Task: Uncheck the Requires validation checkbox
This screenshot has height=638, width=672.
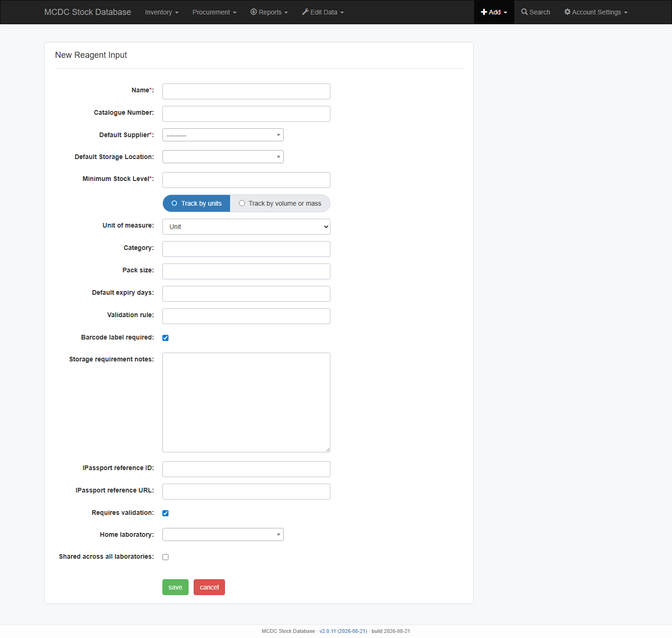Action: (x=165, y=513)
